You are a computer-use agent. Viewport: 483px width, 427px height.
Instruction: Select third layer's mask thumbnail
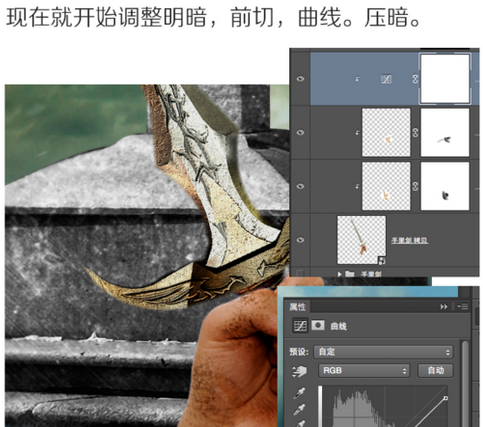(x=445, y=186)
